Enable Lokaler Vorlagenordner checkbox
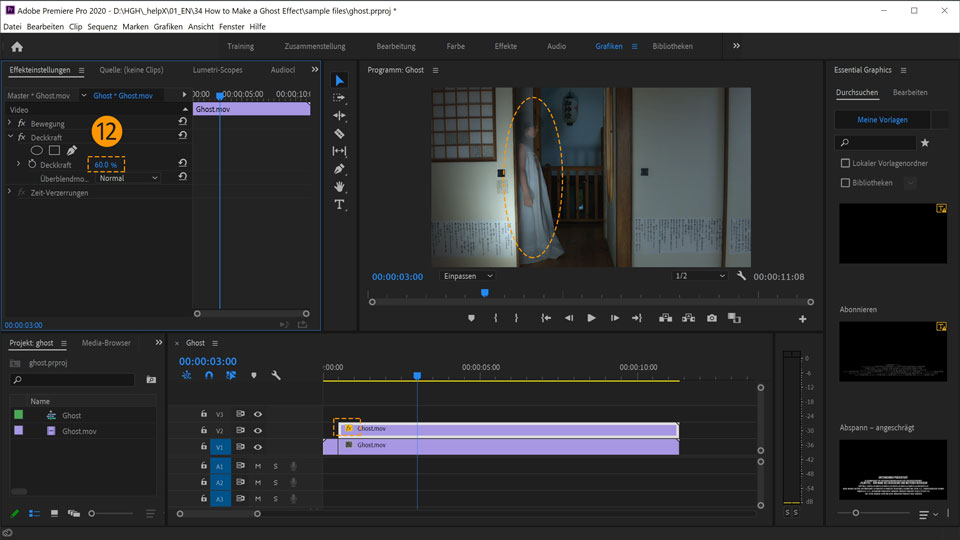Viewport: 960px width, 540px height. (845, 163)
